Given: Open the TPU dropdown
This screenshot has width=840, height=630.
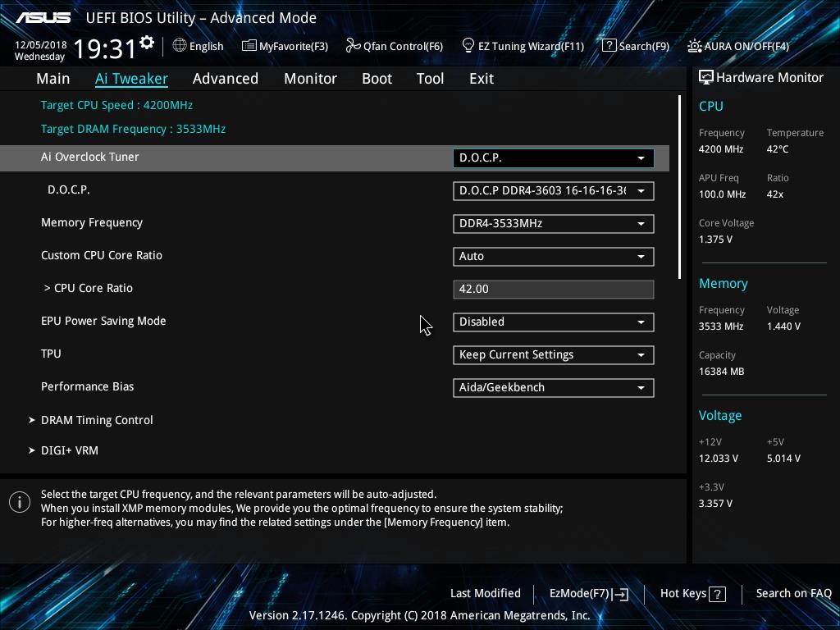Looking at the screenshot, I should tap(554, 354).
